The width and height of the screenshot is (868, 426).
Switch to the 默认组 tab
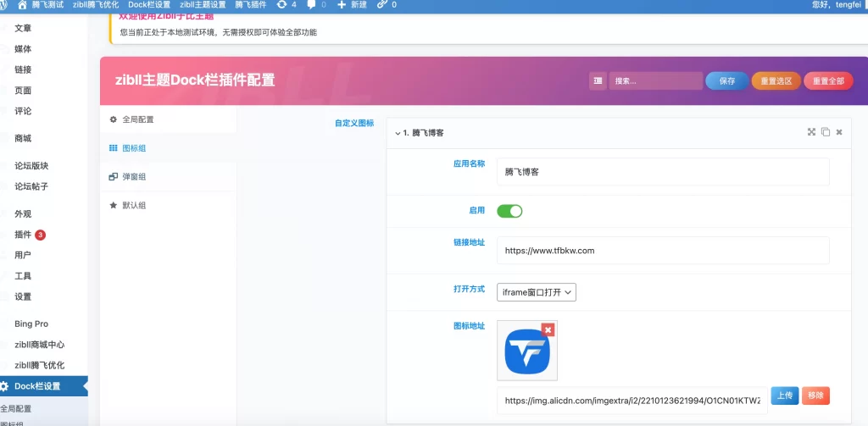[x=169, y=205]
